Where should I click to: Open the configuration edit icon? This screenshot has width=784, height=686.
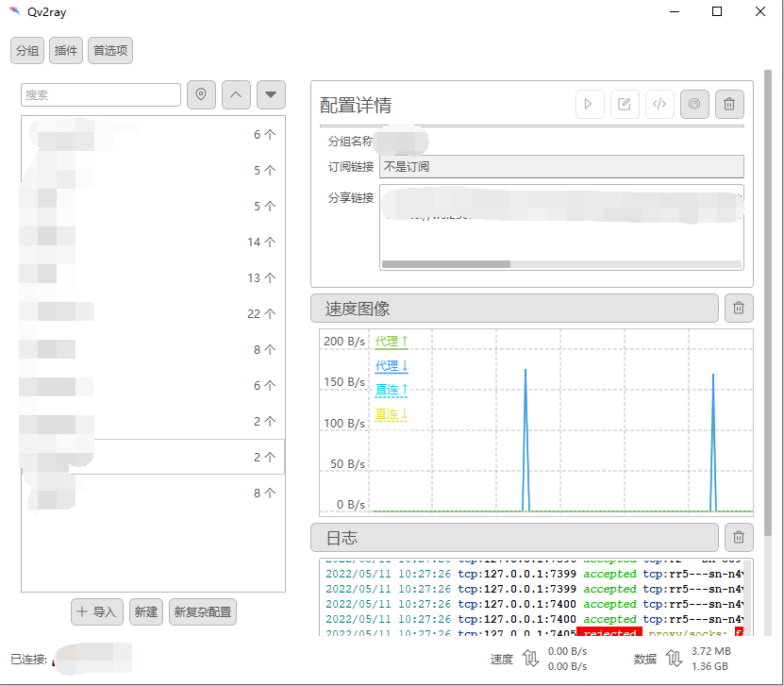click(625, 104)
